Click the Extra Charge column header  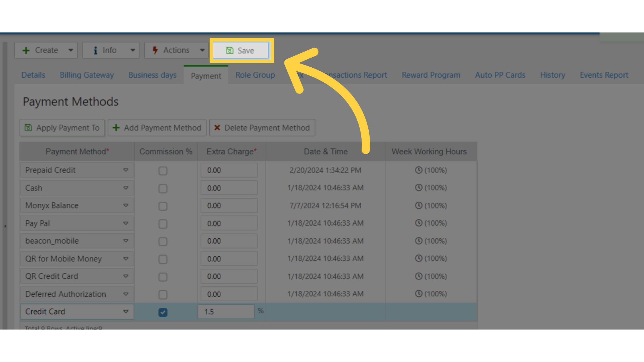click(x=231, y=152)
